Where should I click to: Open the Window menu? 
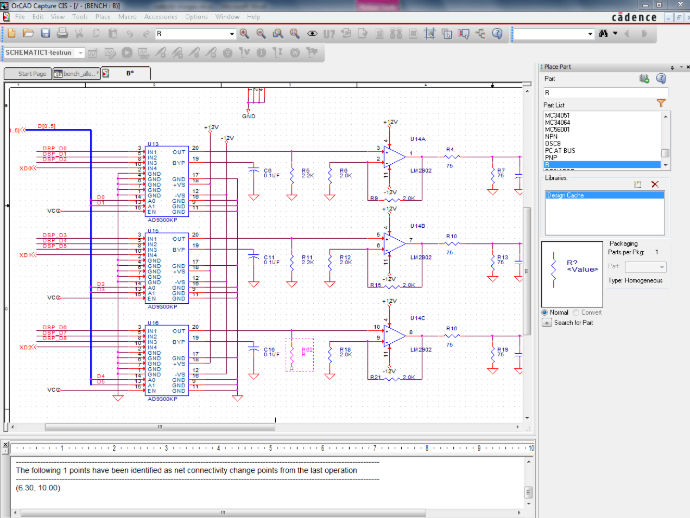pos(227,17)
